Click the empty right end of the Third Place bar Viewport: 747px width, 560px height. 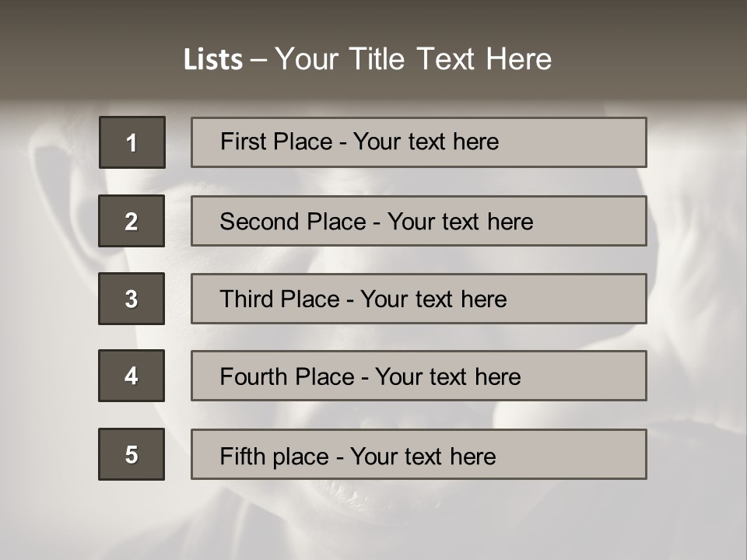(591, 299)
